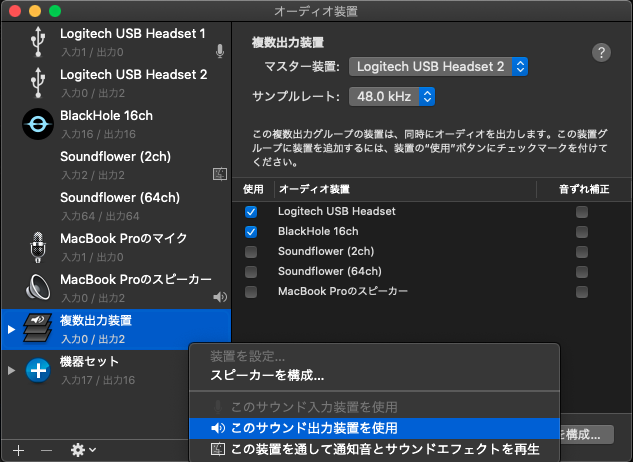Screen dimensions: 633x462
Task: Choose このサウンド出力装置を使用 menu item
Action: point(374,428)
